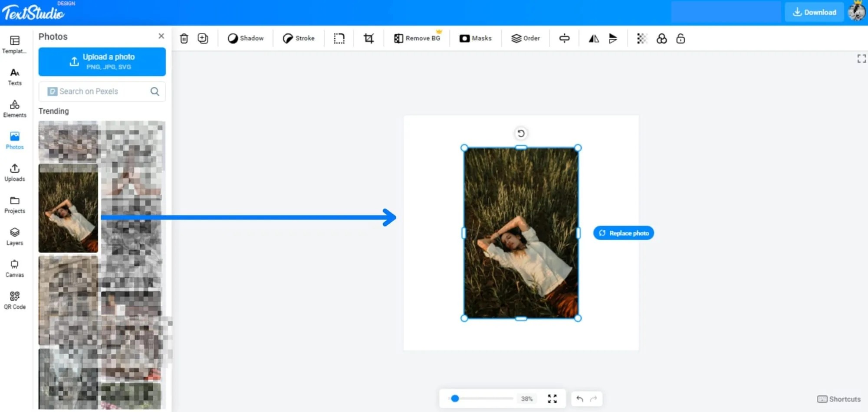Open the crop tool

tap(368, 39)
